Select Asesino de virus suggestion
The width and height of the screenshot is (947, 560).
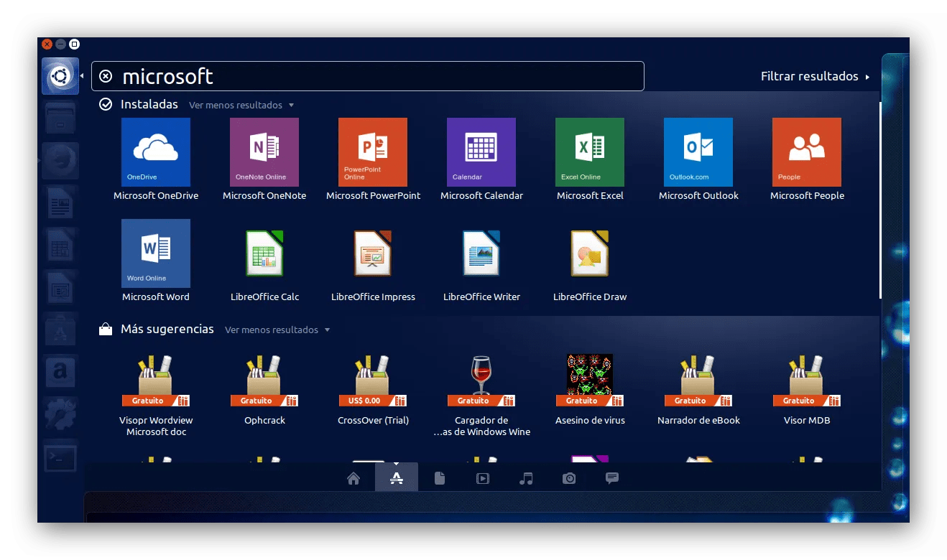click(x=590, y=381)
